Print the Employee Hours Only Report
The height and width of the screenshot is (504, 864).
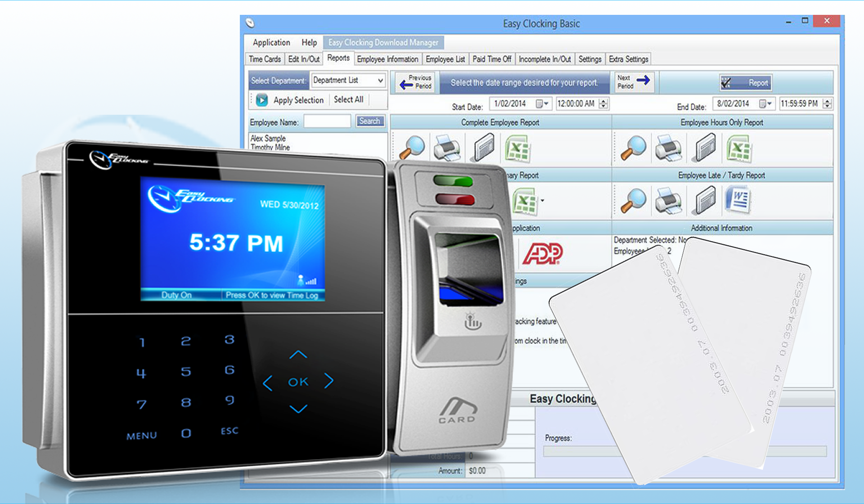[669, 148]
